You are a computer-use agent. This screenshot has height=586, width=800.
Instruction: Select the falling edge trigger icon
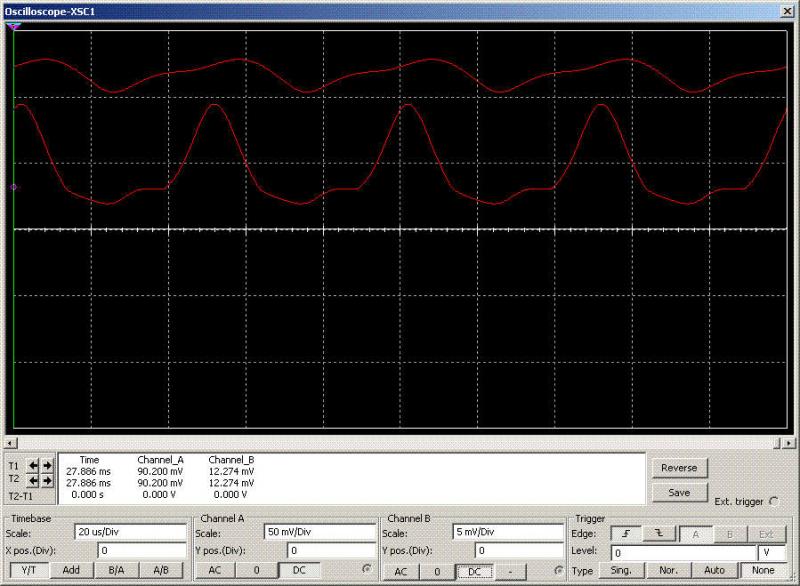659,534
